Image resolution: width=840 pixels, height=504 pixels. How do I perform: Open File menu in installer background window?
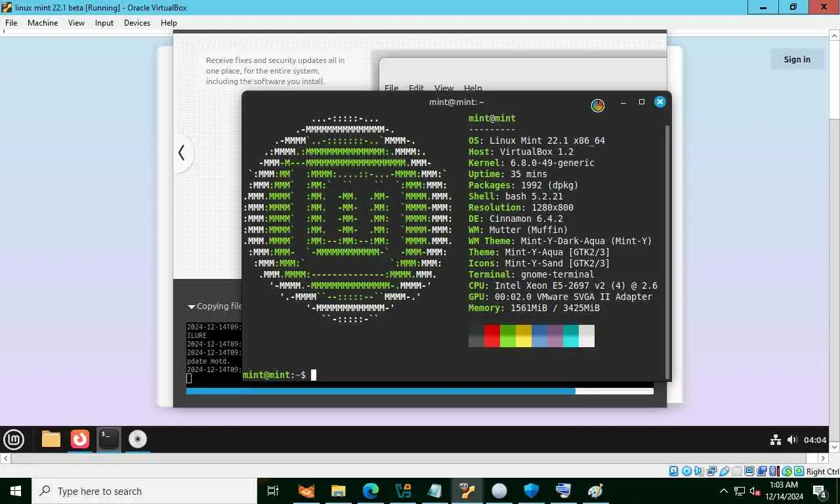[x=392, y=88]
